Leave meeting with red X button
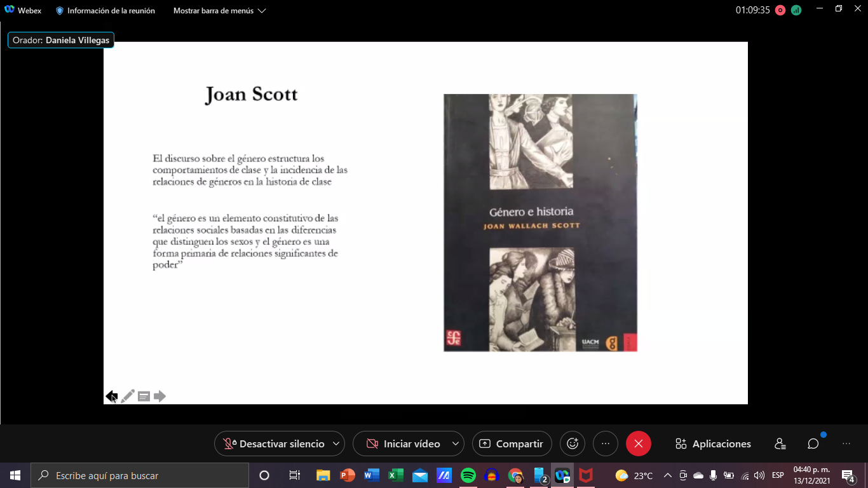The image size is (868, 488). [x=639, y=444]
